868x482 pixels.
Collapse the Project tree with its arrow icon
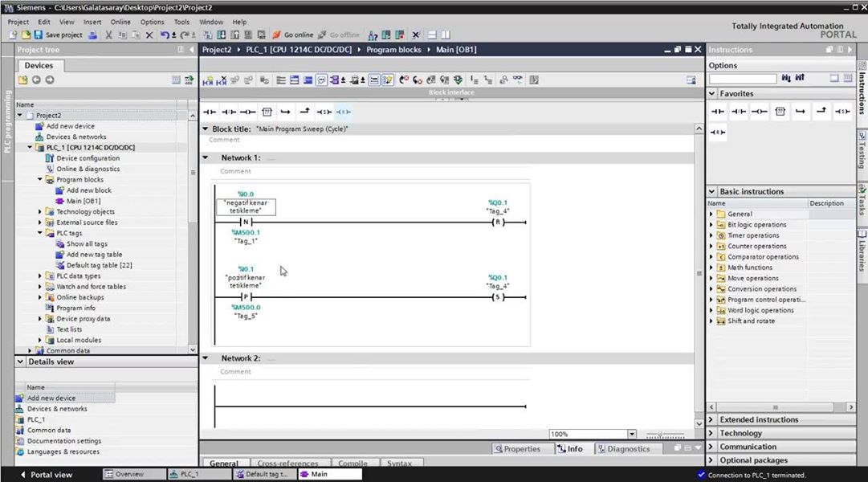point(192,50)
